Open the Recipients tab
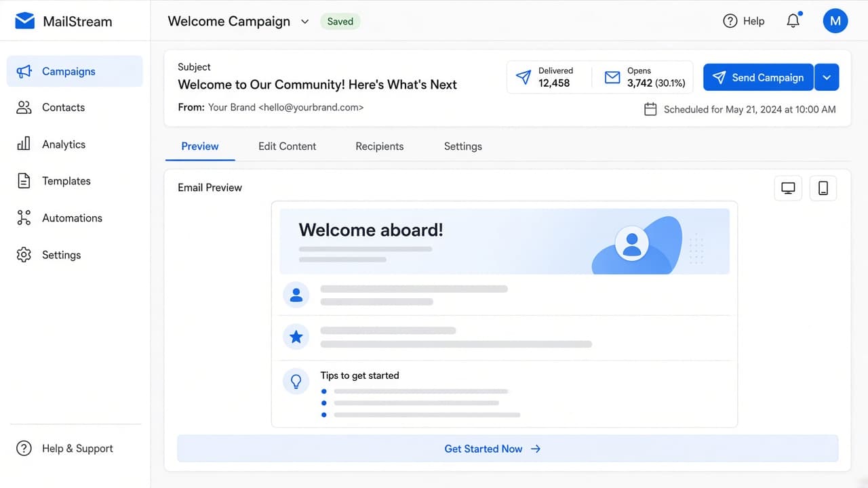Viewport: 868px width, 488px height. 380,146
